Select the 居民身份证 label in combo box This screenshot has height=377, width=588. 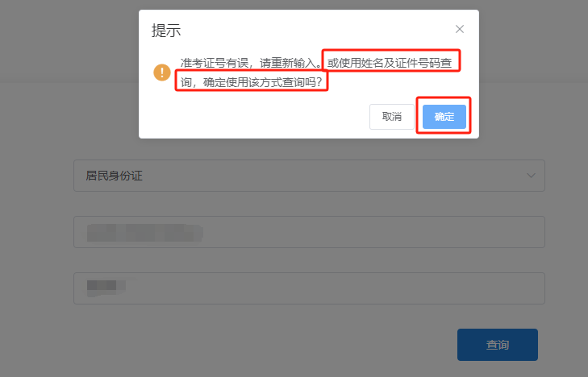coord(114,176)
